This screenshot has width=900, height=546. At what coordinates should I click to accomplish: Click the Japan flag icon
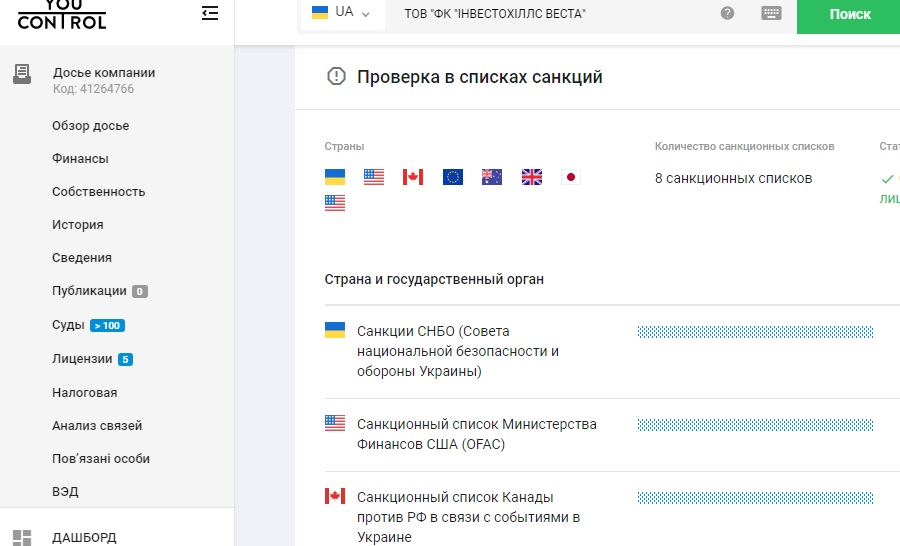(x=571, y=177)
